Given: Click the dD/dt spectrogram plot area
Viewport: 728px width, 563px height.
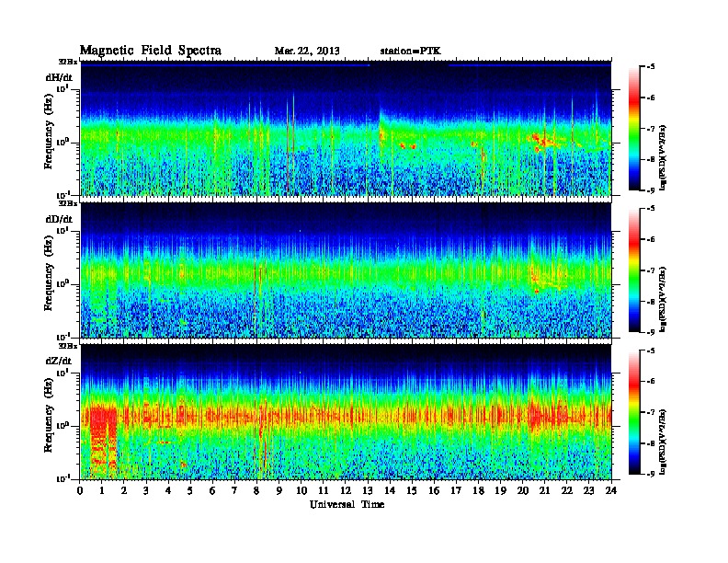Looking at the screenshot, I should (346, 270).
